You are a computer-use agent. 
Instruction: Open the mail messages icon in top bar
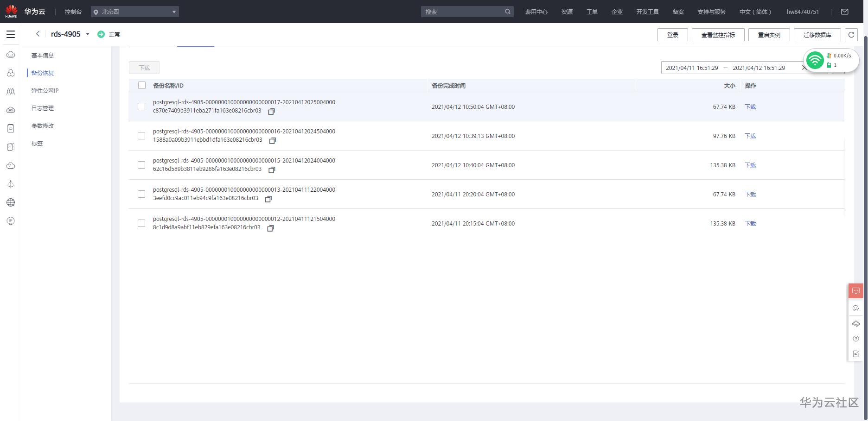845,12
